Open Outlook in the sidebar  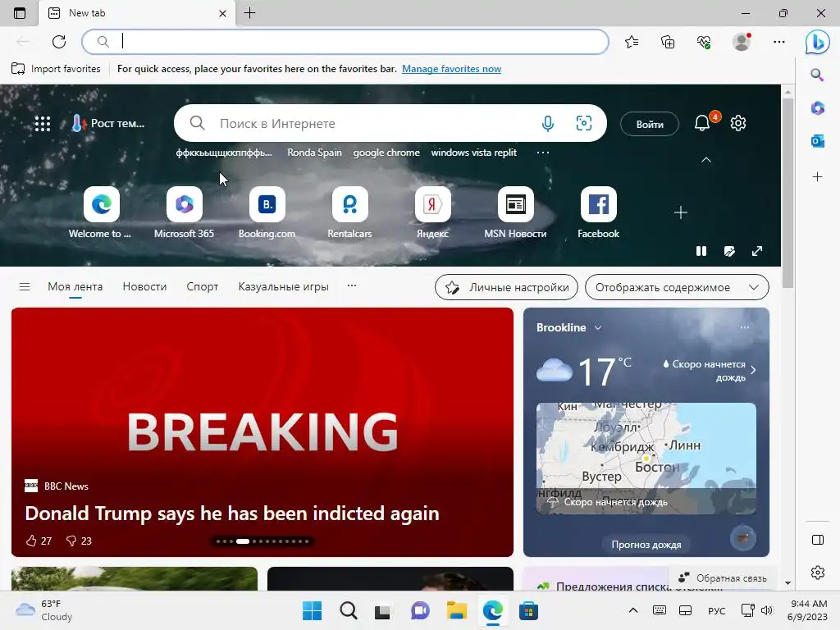click(818, 141)
